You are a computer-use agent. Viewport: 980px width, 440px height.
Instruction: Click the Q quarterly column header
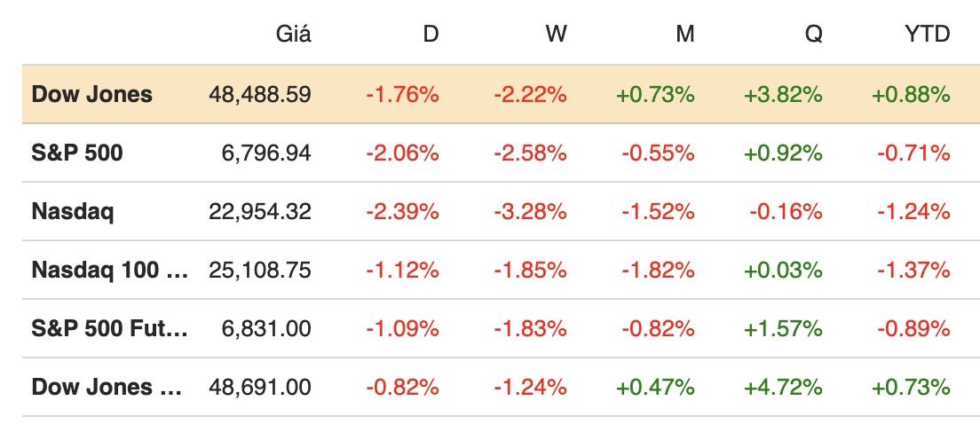(813, 35)
